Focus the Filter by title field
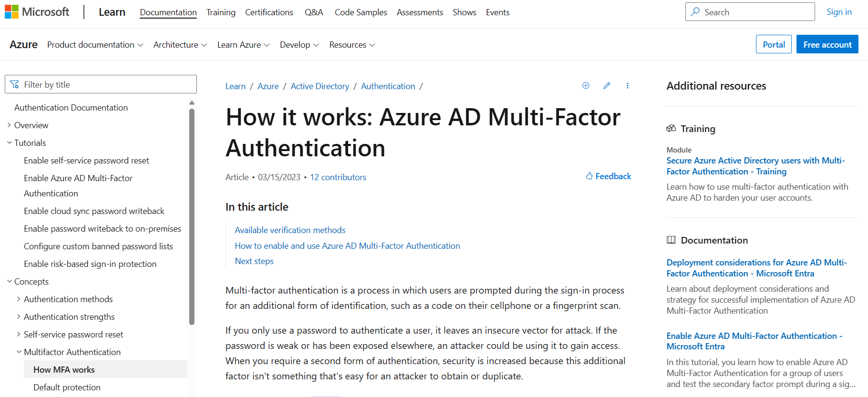 (x=101, y=84)
